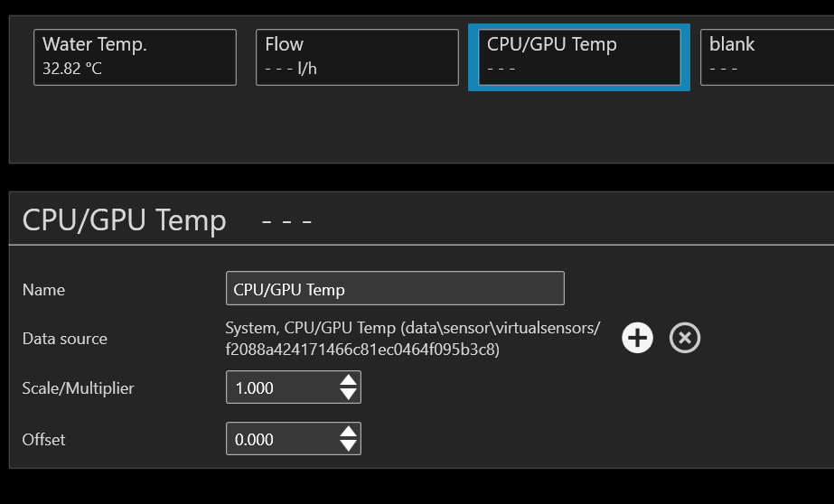Image resolution: width=834 pixels, height=504 pixels.
Task: Click the Offset value field
Action: tap(280, 439)
